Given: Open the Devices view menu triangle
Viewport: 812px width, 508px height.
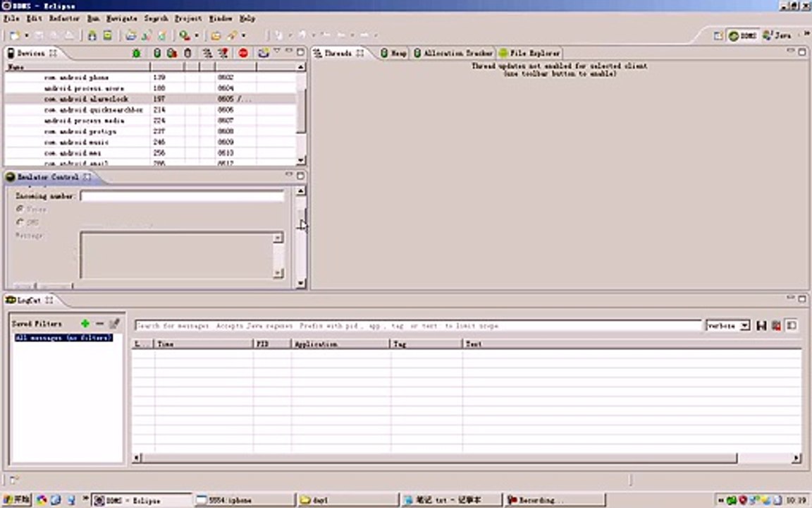Looking at the screenshot, I should click(x=277, y=52).
